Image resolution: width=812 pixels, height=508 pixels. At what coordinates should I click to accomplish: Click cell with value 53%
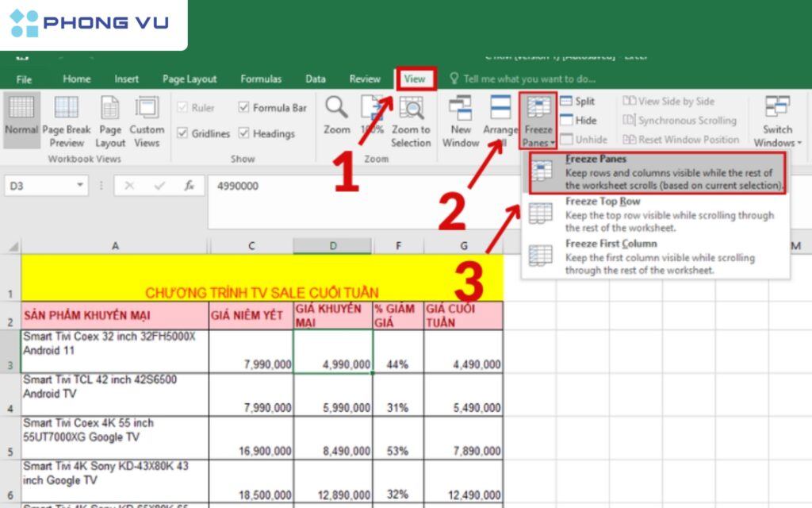tap(398, 438)
